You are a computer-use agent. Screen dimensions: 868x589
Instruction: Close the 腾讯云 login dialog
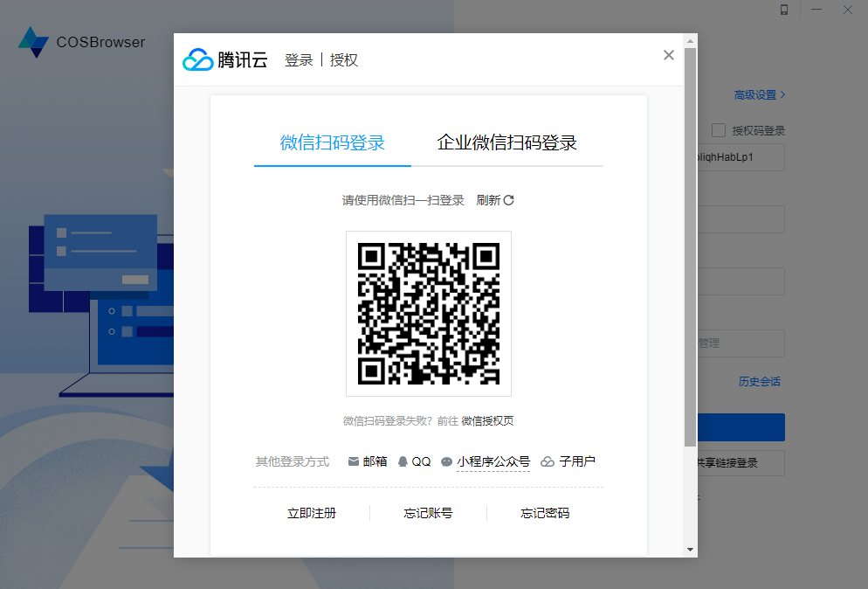coord(669,55)
